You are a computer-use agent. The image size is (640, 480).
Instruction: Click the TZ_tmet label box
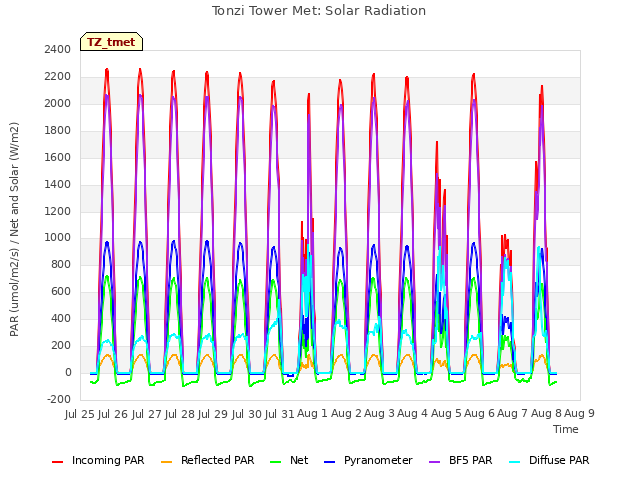pos(111,42)
